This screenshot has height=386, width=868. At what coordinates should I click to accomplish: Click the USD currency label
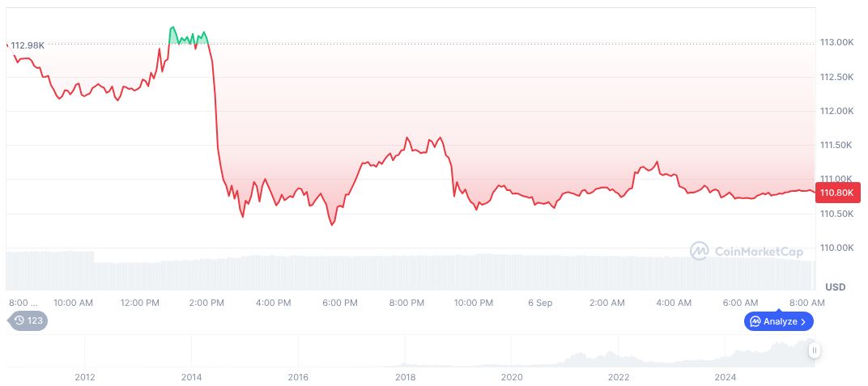(836, 287)
